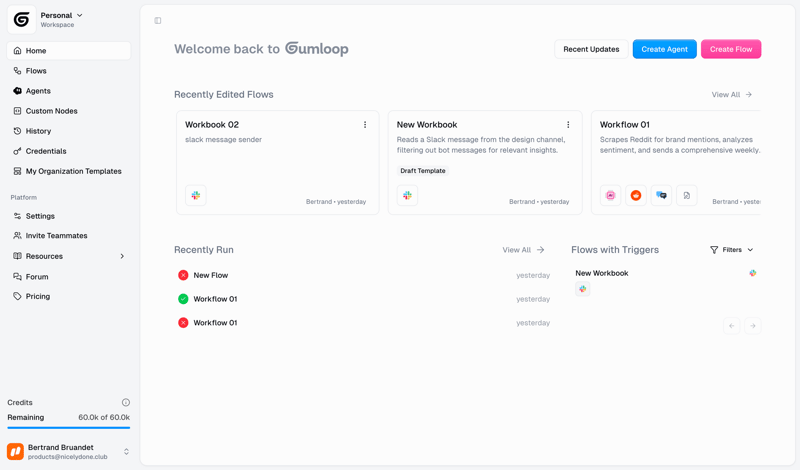Open Pricing in the sidebar
This screenshot has height=470, width=800.
coord(69,296)
